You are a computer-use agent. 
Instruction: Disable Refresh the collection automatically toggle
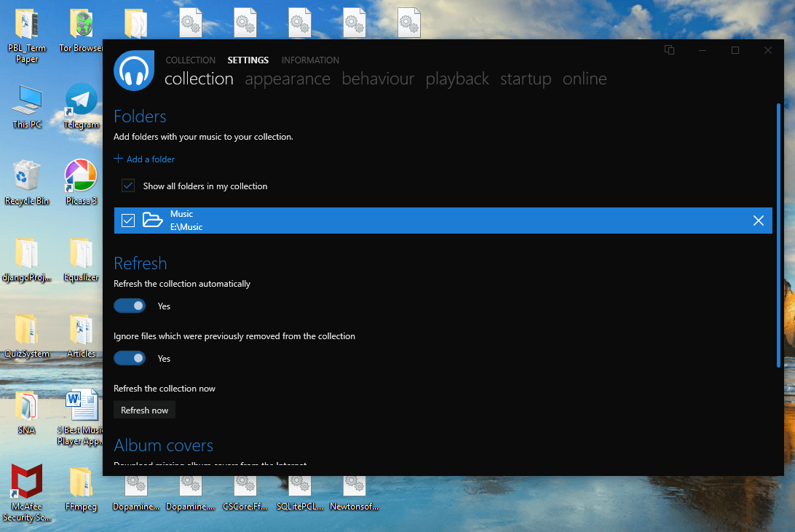click(130, 306)
